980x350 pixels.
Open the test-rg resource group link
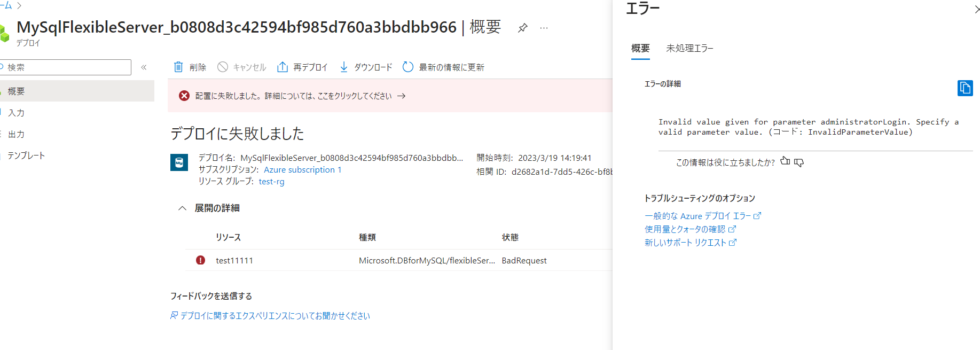pyautogui.click(x=271, y=182)
